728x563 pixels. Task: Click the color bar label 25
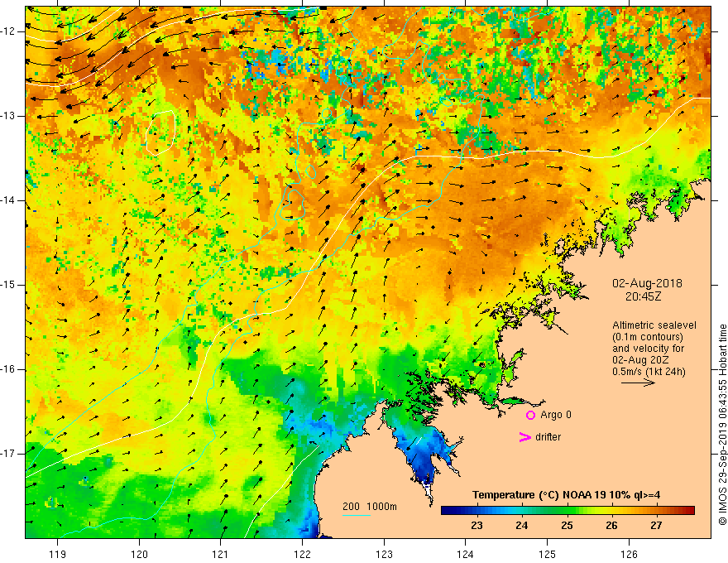point(567,526)
